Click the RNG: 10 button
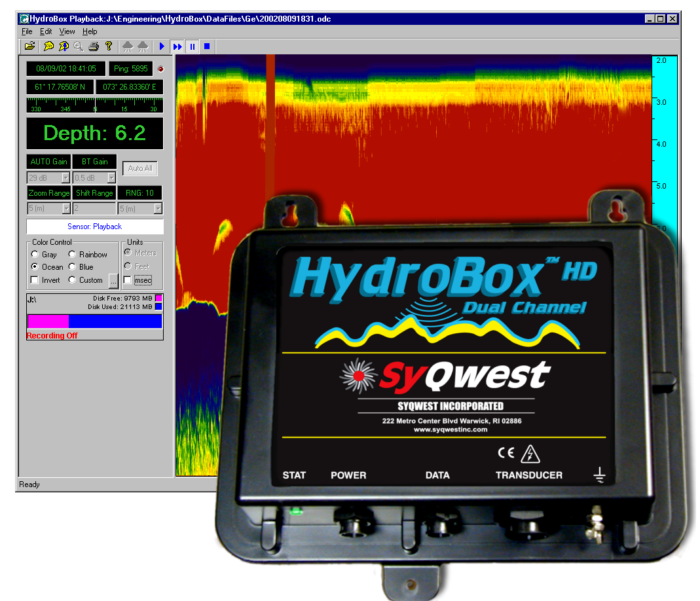This screenshot has width=700, height=601. click(139, 192)
